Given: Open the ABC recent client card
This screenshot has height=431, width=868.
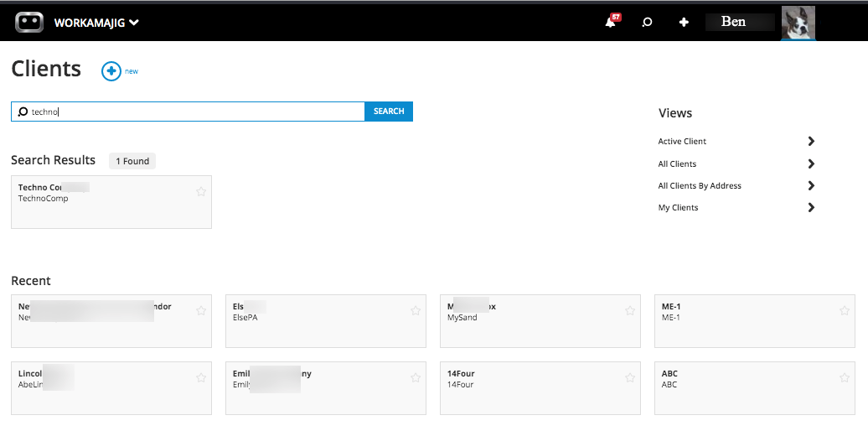Looking at the screenshot, I should point(755,388).
